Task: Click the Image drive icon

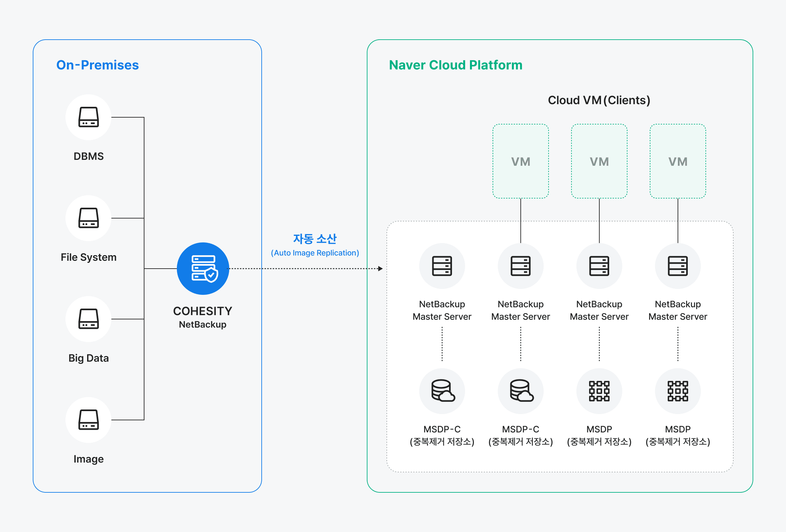Action: [88, 420]
